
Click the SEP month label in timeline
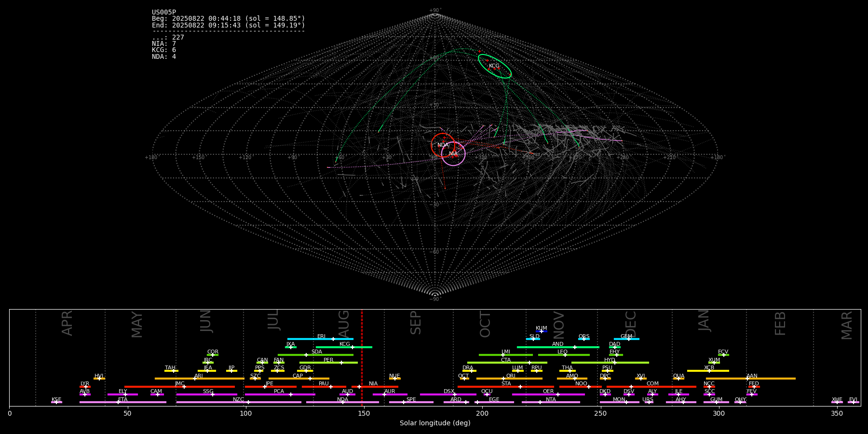point(415,323)
